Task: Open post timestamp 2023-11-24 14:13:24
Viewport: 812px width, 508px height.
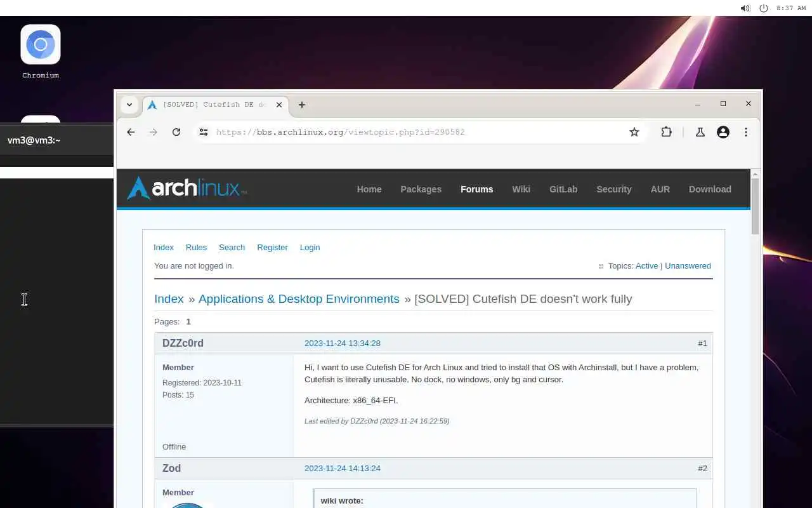Action: 343,469
